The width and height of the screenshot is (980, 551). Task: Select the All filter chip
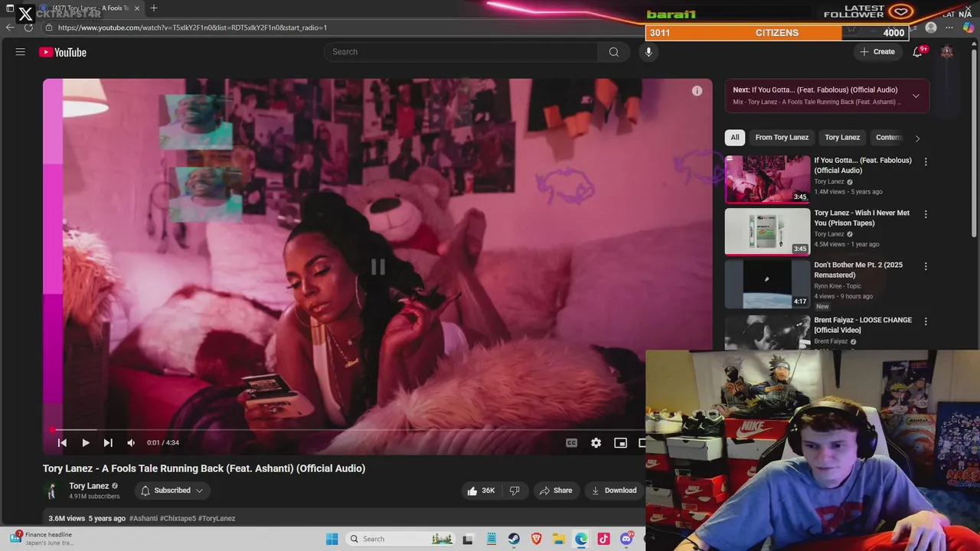tap(735, 138)
